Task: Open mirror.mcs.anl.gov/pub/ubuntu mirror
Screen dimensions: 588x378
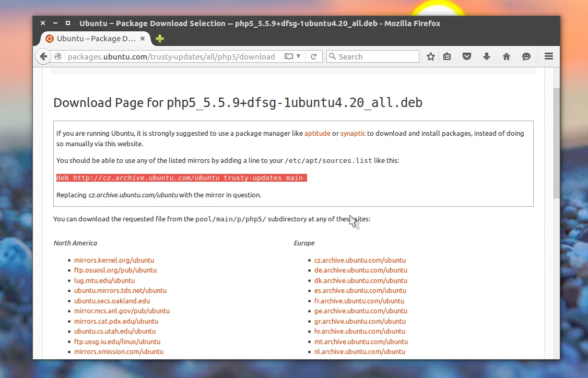Action: [x=122, y=311]
